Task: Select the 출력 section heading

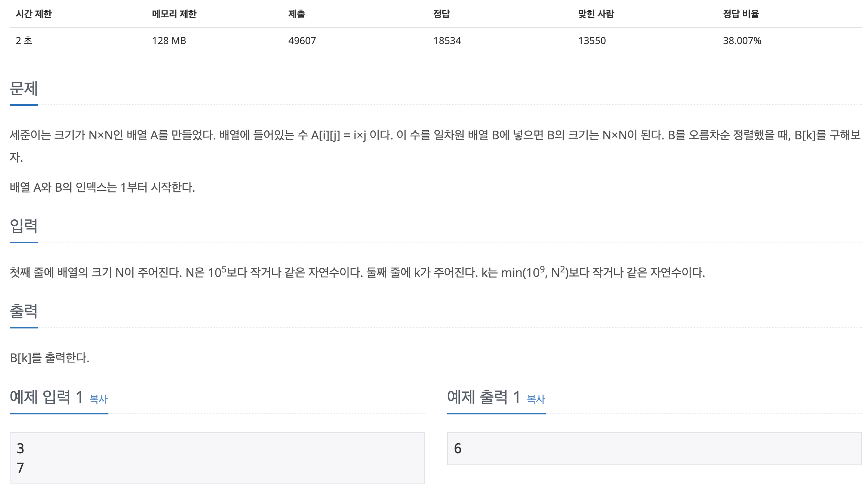Action: click(x=24, y=311)
